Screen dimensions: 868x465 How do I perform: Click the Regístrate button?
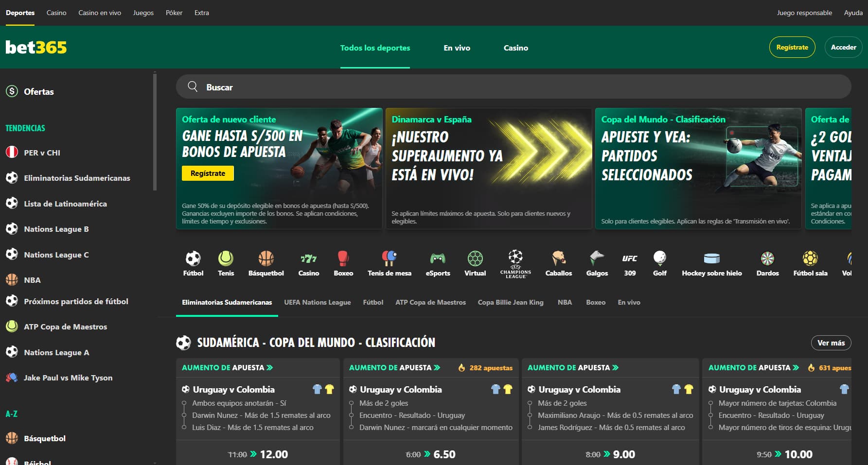792,47
